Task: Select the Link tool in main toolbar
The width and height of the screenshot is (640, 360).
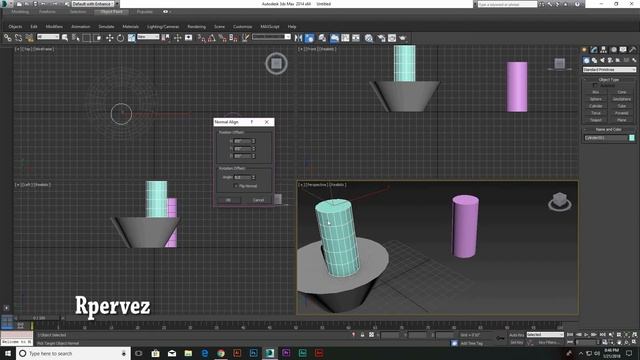Action: (8, 38)
